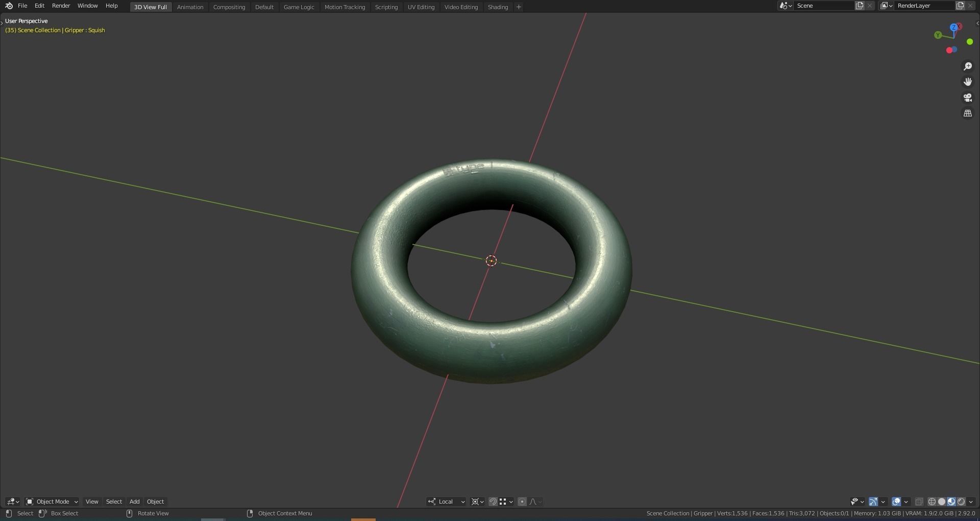Open the pivot point dropdown
This screenshot has height=521, width=980.
pyautogui.click(x=478, y=502)
